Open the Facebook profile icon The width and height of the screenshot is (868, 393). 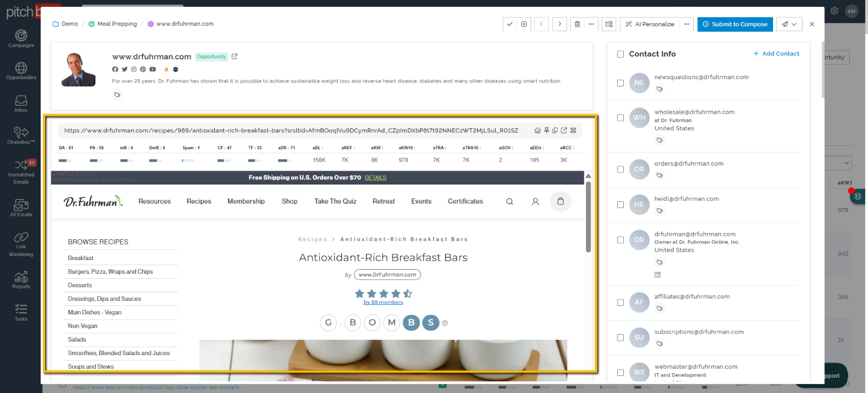coord(115,69)
